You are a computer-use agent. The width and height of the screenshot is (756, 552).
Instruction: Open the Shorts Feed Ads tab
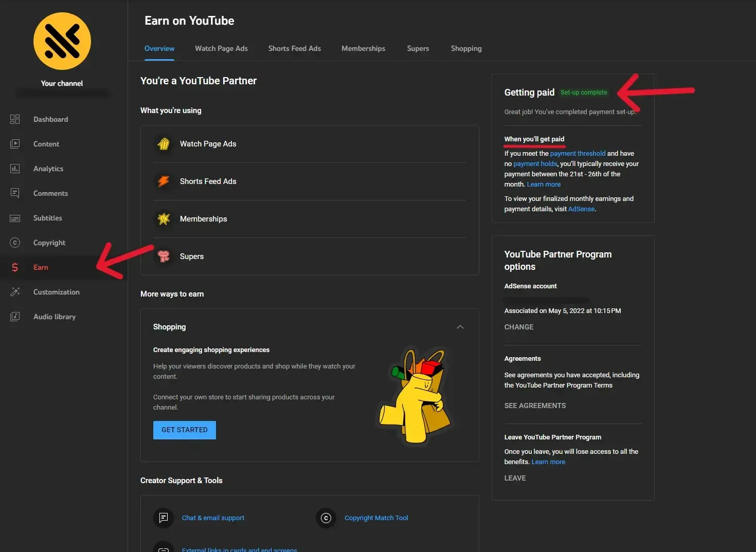[x=294, y=48]
